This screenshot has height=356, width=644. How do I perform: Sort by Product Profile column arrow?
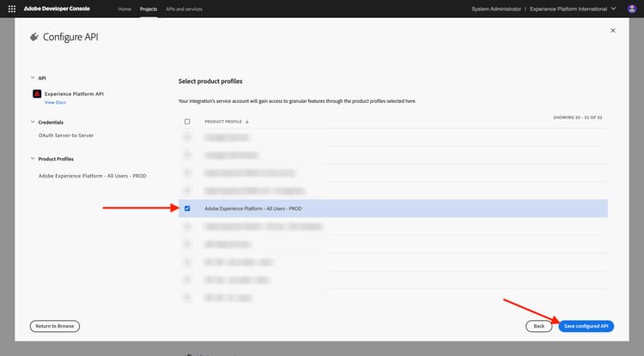(246, 122)
